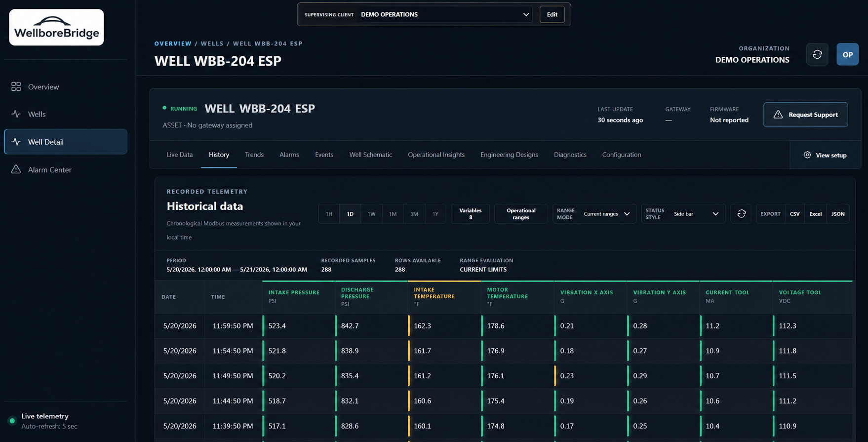The image size is (868, 442).
Task: Select the 1H time range
Action: pos(329,214)
